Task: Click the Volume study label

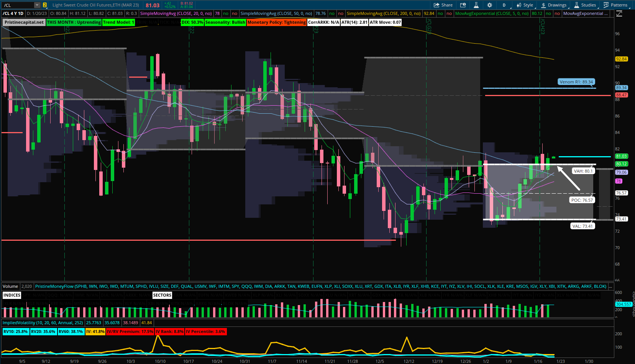Action: point(10,286)
